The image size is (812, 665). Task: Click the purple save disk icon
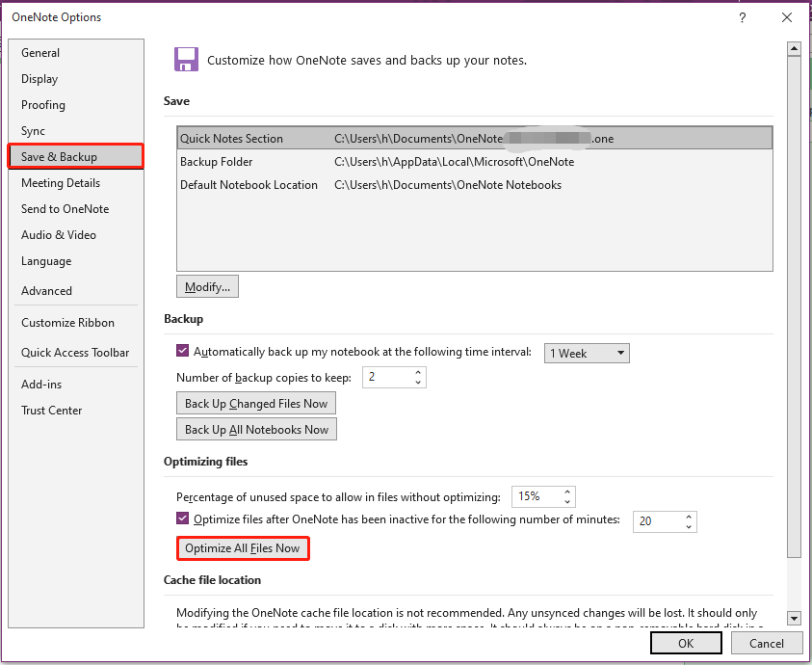[186, 59]
